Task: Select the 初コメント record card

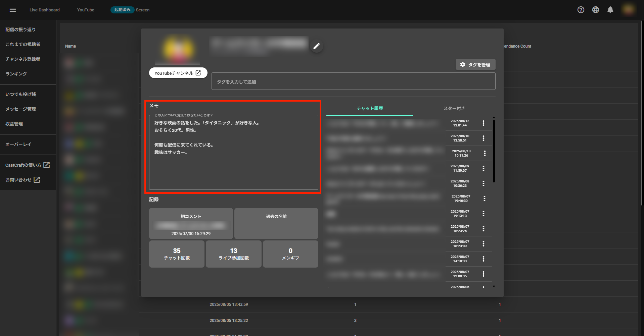Action: click(x=191, y=223)
